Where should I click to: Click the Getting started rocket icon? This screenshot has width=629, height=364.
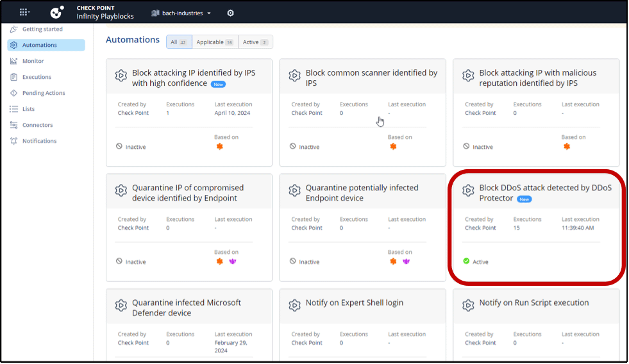click(14, 29)
